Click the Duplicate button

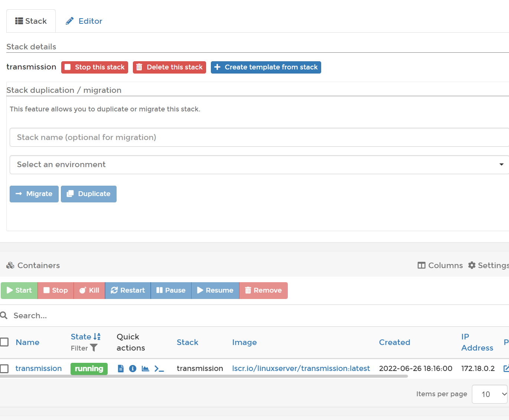click(x=89, y=194)
